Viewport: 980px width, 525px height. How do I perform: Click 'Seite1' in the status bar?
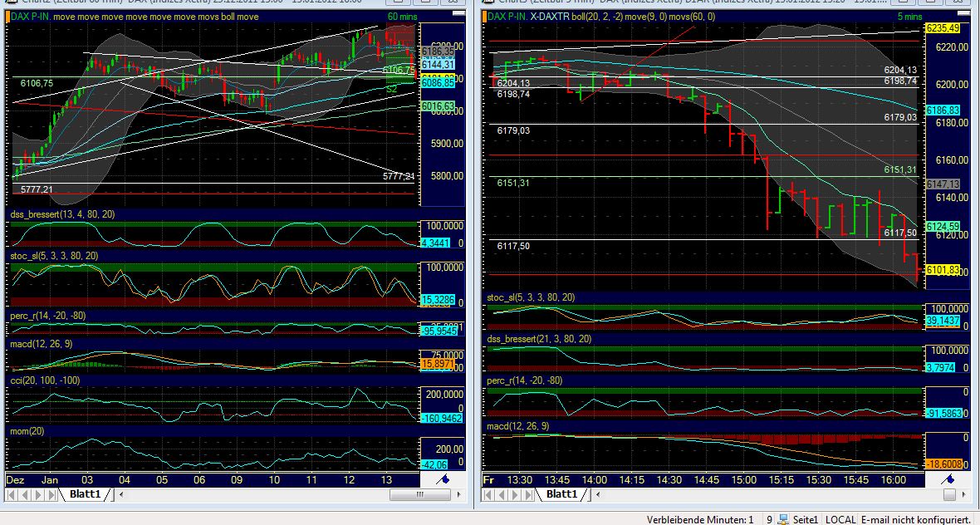(x=805, y=519)
